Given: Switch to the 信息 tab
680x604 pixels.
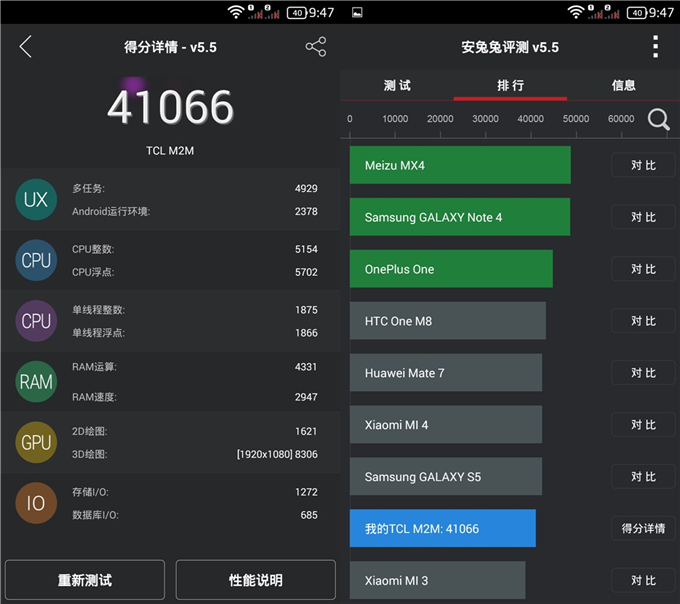Looking at the screenshot, I should pos(623,86).
